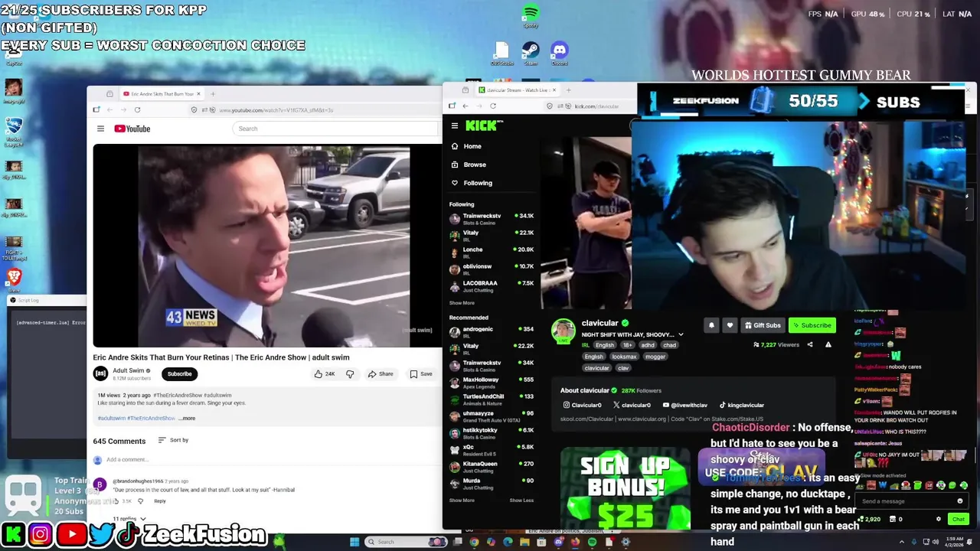
Task: Open clavicular's Instagram link
Action: point(583,405)
